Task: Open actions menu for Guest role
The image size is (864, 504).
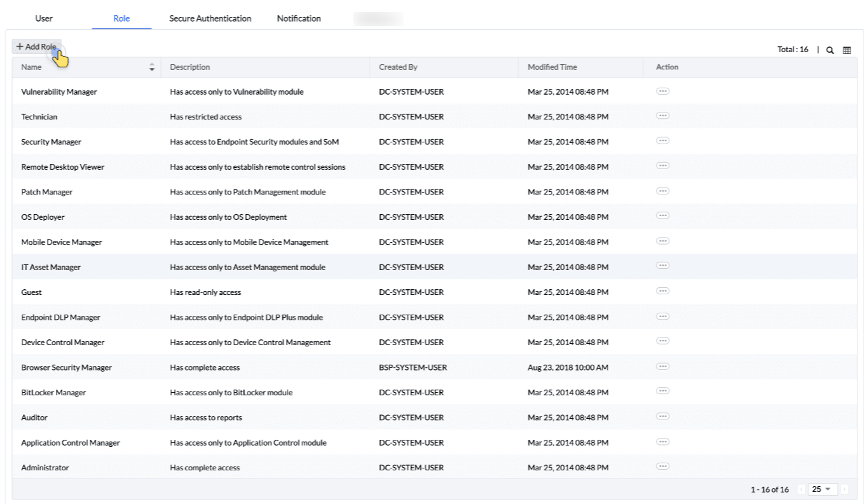Action: pyautogui.click(x=662, y=292)
